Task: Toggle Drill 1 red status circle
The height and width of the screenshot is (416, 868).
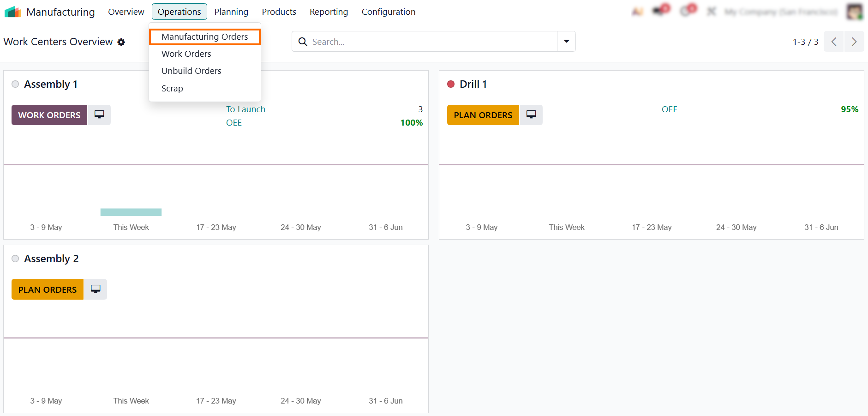Action: click(x=451, y=84)
